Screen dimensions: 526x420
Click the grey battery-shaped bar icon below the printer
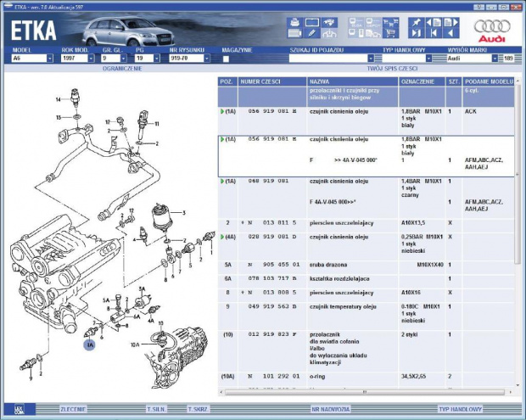click(295, 33)
